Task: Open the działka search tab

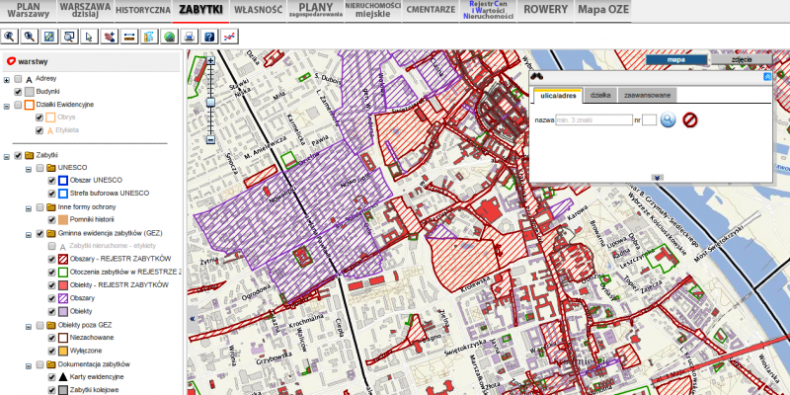Action: [x=601, y=95]
